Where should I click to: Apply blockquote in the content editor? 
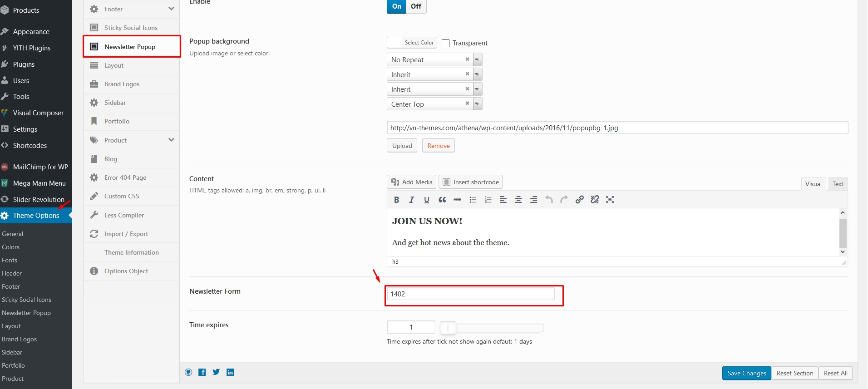[442, 200]
